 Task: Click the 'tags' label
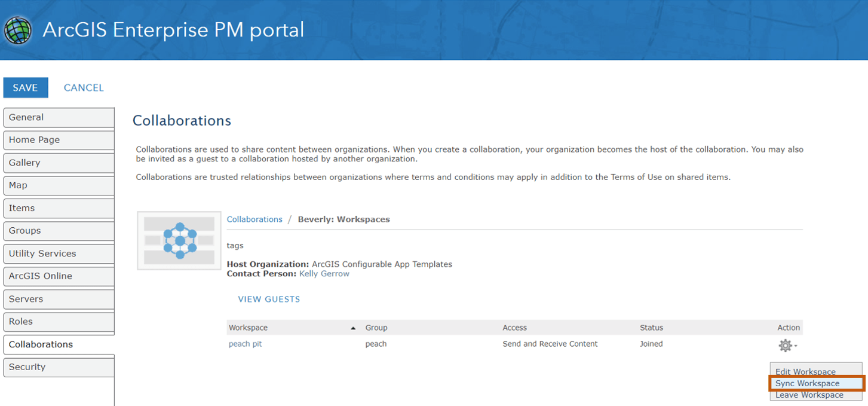[x=235, y=246]
